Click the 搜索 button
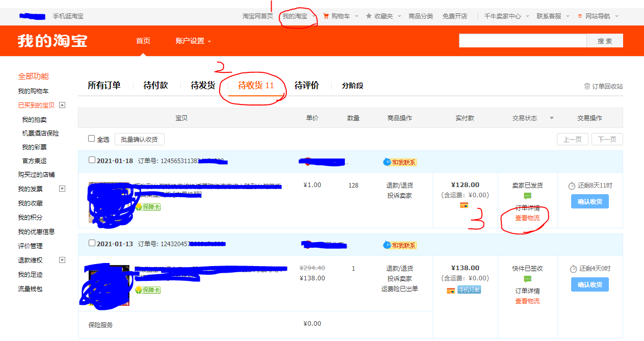Viewport: 644px width, 341px height. [x=605, y=41]
